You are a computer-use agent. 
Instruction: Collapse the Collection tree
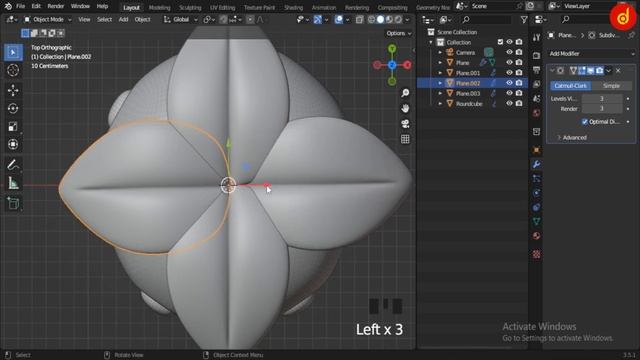tap(431, 42)
